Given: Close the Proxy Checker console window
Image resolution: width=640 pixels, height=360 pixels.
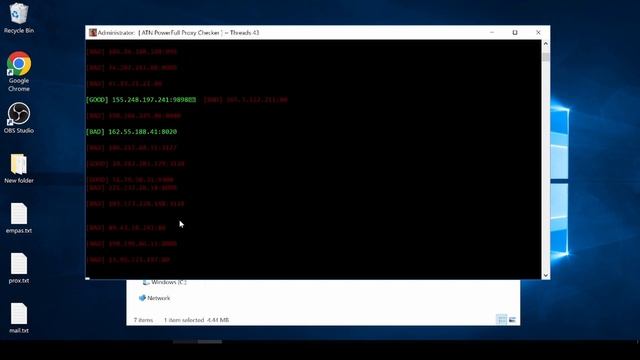Looking at the screenshot, I should [538, 33].
